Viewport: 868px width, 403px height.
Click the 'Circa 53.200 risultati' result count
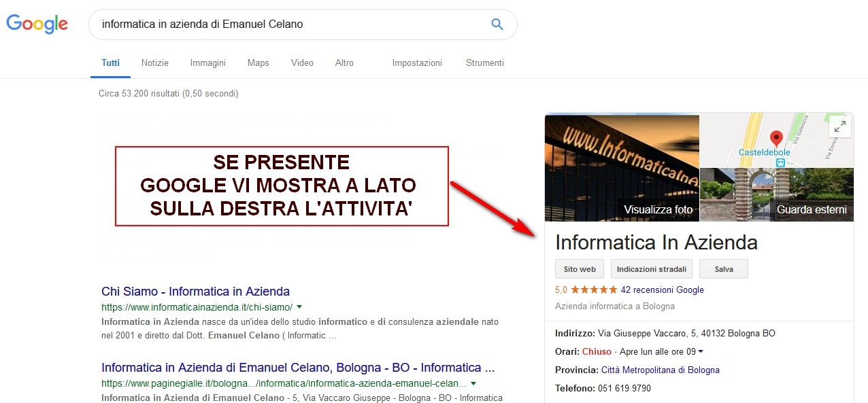pos(168,93)
